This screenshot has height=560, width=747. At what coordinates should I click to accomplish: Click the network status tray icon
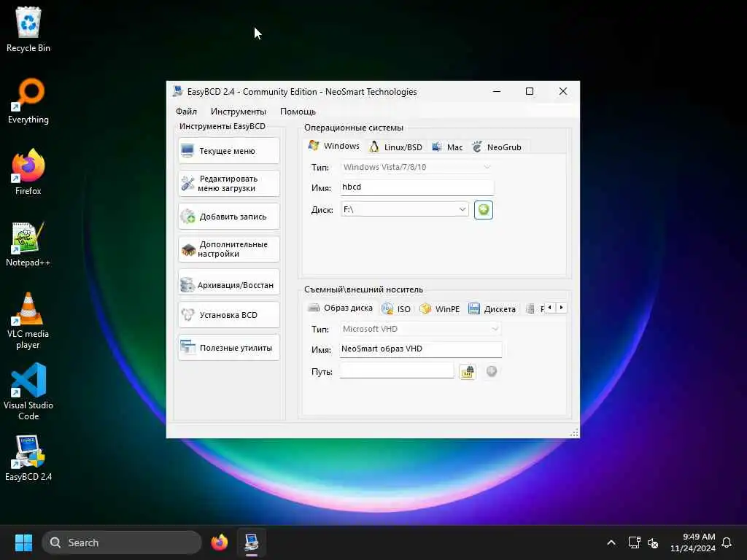coord(634,542)
